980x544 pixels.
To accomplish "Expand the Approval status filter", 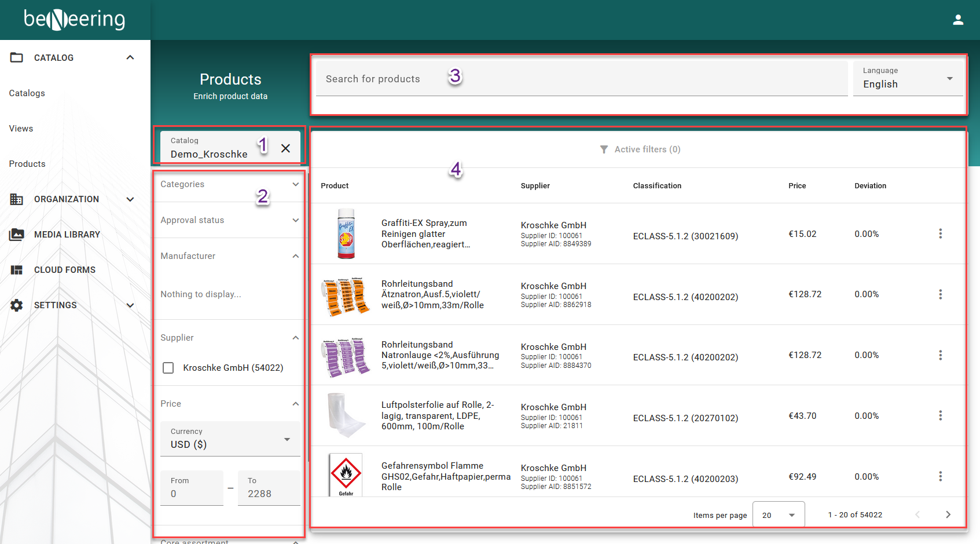I will point(296,220).
